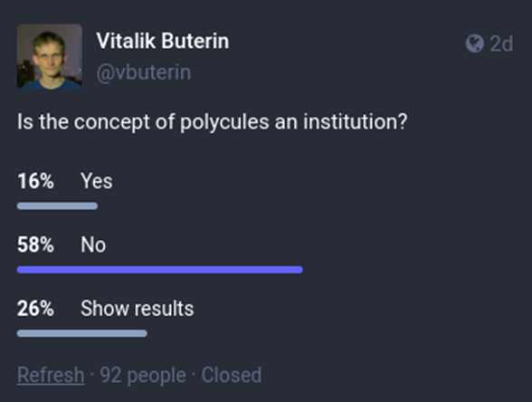Screen dimensions: 532x402
Task: Click the word institution in the post
Action: point(355,121)
